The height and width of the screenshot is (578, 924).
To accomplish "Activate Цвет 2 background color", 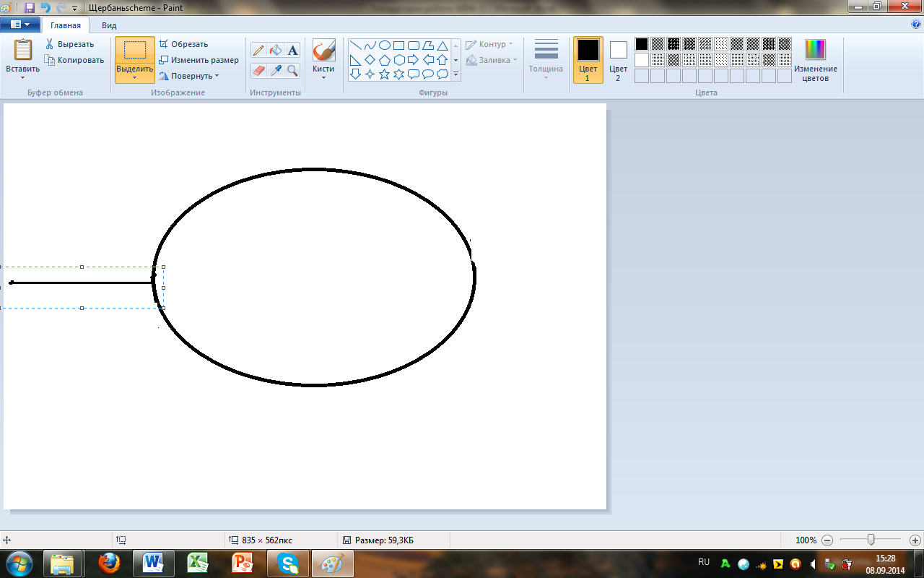I will point(618,60).
